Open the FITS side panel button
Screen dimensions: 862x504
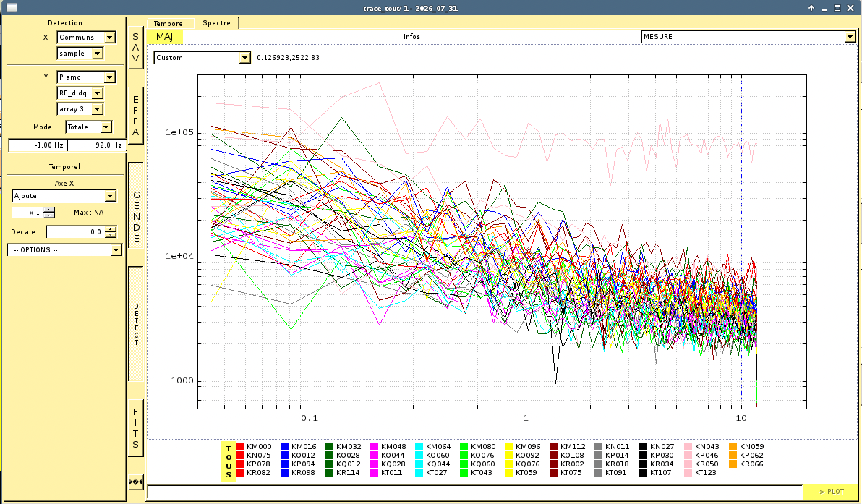tap(136, 428)
